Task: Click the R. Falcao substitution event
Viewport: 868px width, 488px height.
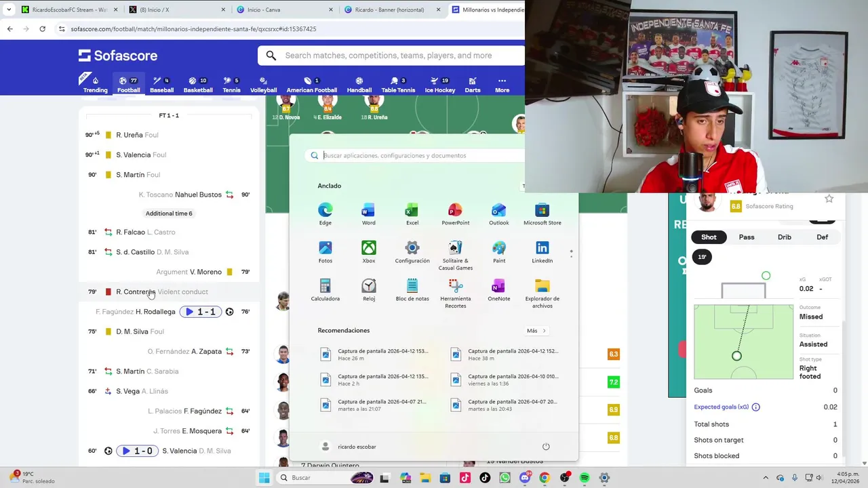Action: 169,232
